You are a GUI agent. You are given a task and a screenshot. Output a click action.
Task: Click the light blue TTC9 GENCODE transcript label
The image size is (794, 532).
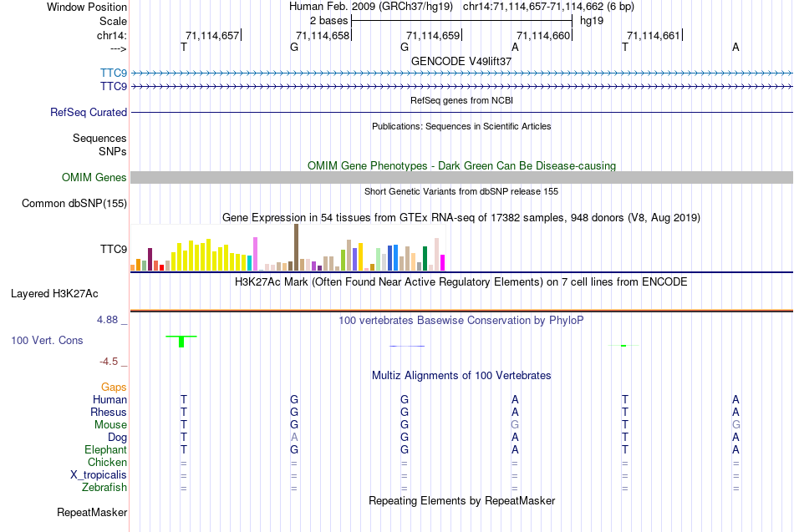(114, 73)
